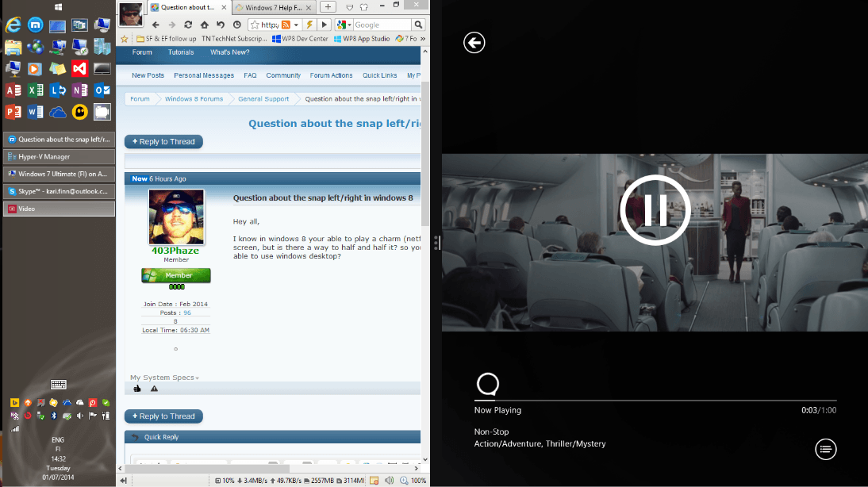Launch Microsoft Excel from the taskbar
This screenshot has width=868, height=487.
[36, 90]
